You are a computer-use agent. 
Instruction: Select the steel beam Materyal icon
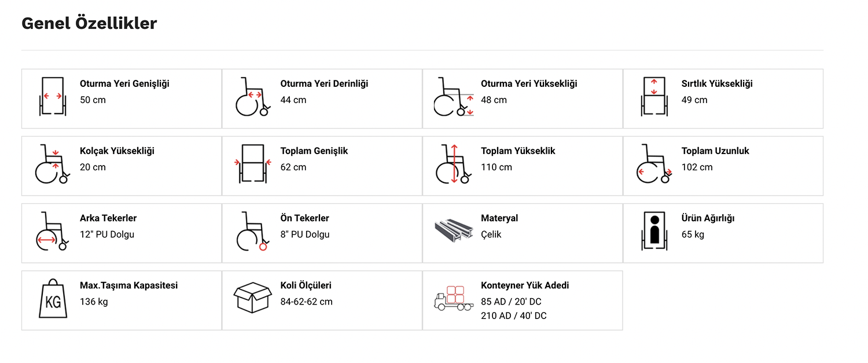tap(454, 230)
